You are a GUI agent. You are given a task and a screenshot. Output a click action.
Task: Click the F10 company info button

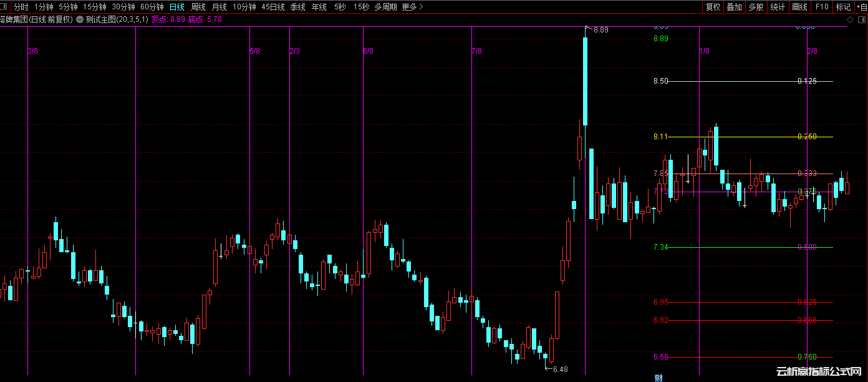[822, 7]
